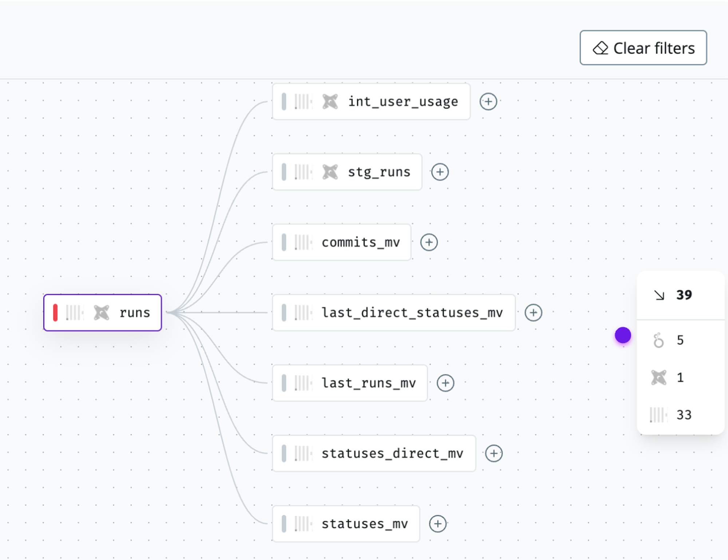Click the dbt icon on runs node
This screenshot has width=728, height=560.
pyautogui.click(x=101, y=313)
